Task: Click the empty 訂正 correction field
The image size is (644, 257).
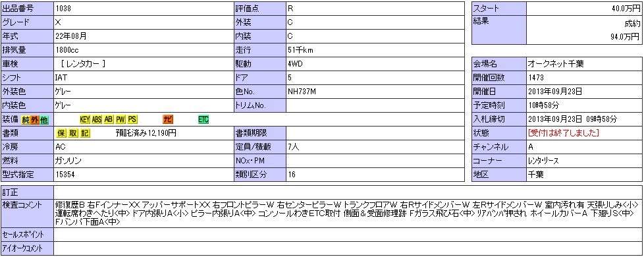Action: [x=348, y=192]
